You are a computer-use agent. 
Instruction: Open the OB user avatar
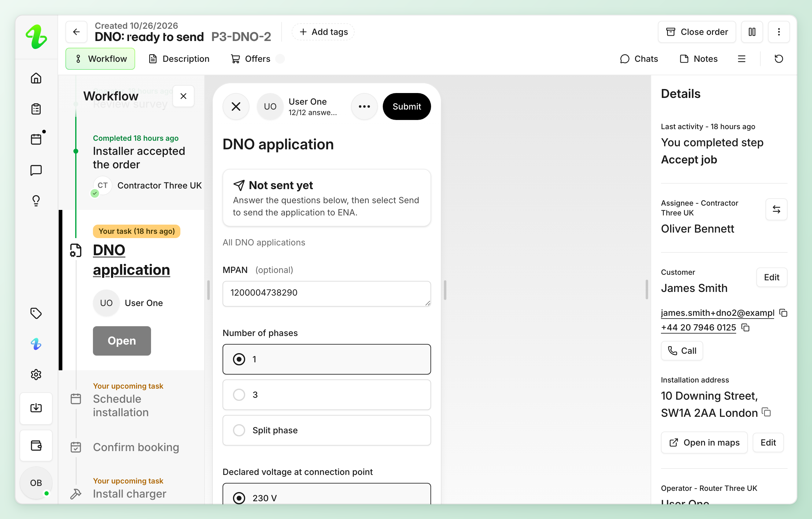coord(36,483)
